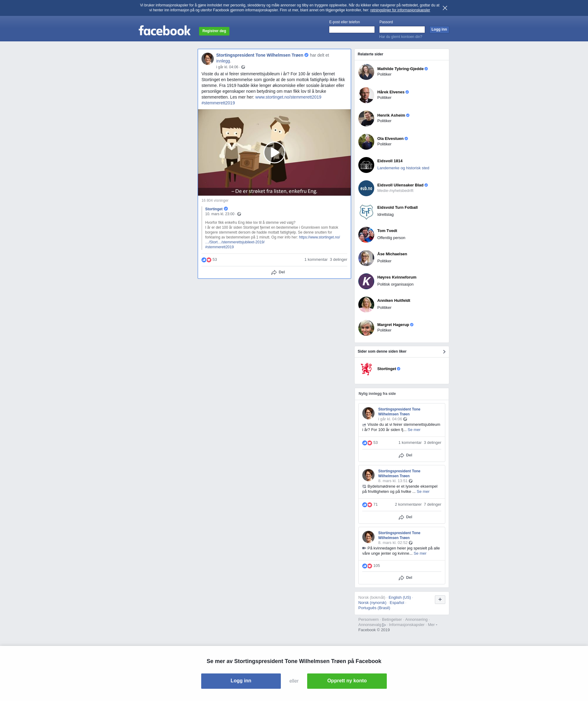Close the cookie notice banner
The height and width of the screenshot is (701, 588).
click(445, 8)
